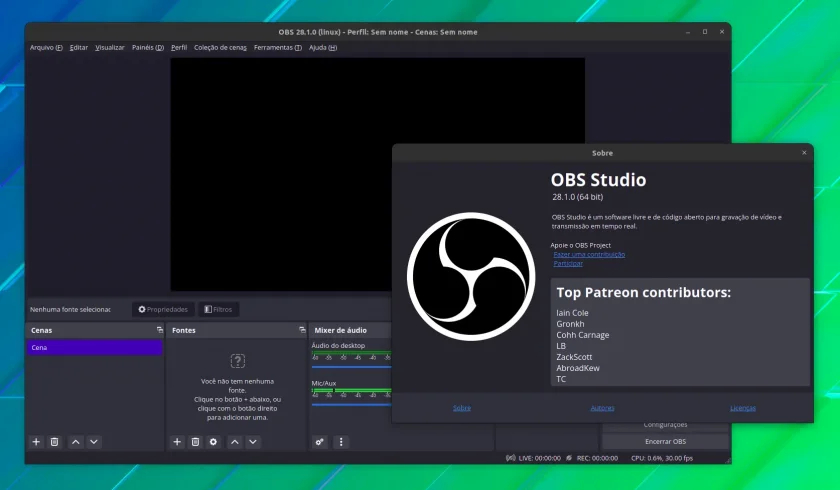Open the Visualizar menu

click(110, 48)
